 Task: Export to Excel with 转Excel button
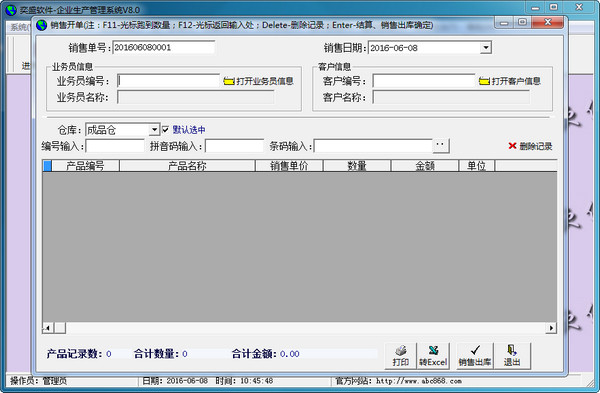coord(433,356)
